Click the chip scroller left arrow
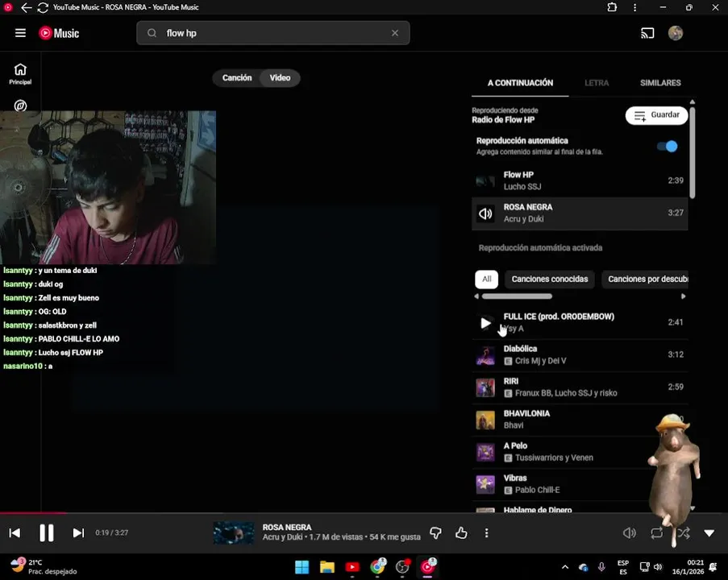The width and height of the screenshot is (728, 580). click(476, 296)
